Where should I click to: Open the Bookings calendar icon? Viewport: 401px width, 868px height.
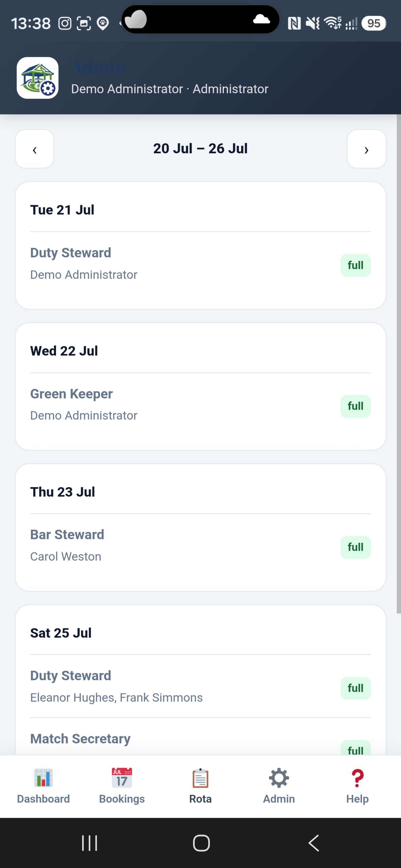(x=122, y=778)
